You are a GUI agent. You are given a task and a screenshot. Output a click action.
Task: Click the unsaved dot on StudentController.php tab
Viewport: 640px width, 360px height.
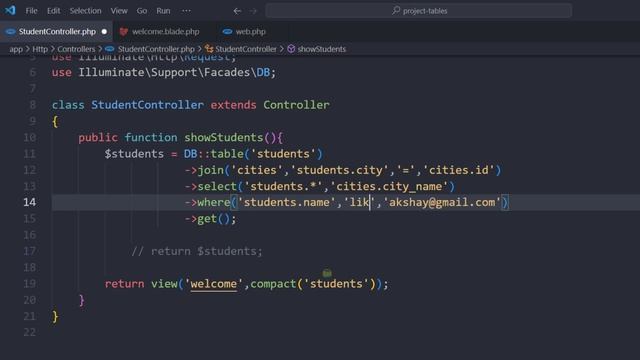click(x=104, y=31)
